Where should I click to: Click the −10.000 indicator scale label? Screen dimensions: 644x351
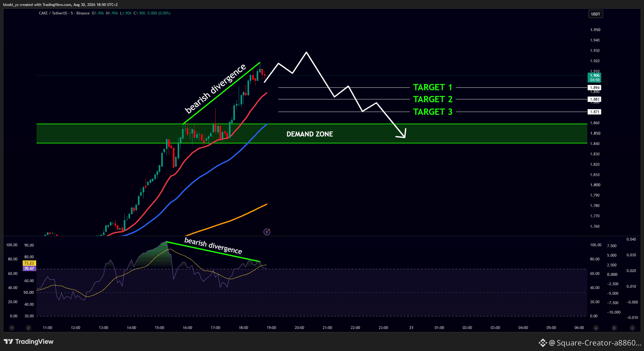[x=614, y=312]
